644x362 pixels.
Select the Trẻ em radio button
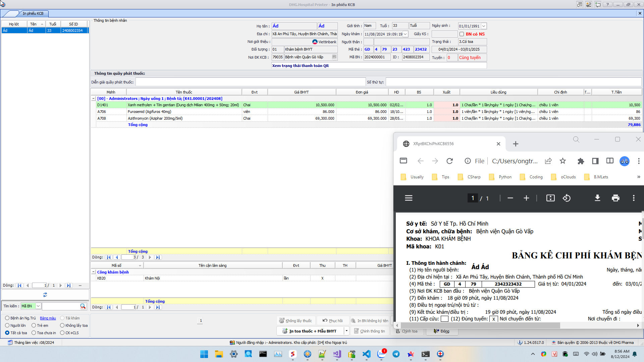pos(34,325)
